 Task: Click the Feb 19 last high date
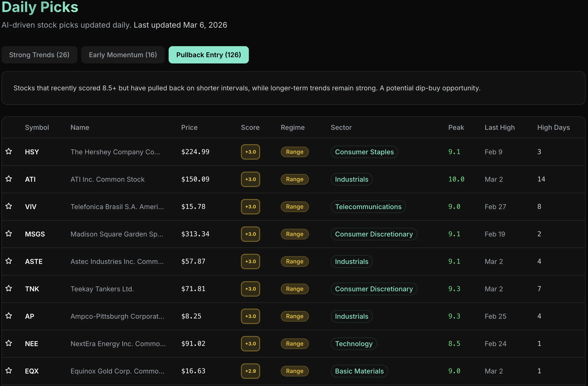pos(495,234)
